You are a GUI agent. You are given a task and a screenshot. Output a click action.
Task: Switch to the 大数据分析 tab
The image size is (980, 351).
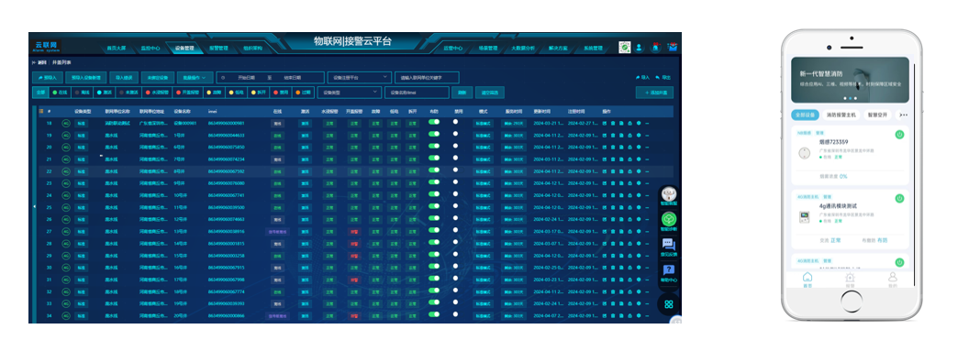tap(523, 48)
